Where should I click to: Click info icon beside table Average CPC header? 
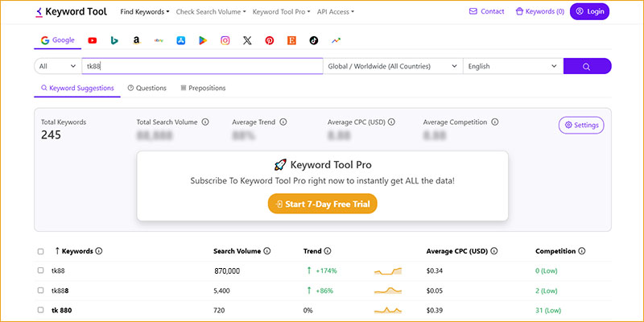coord(494,251)
